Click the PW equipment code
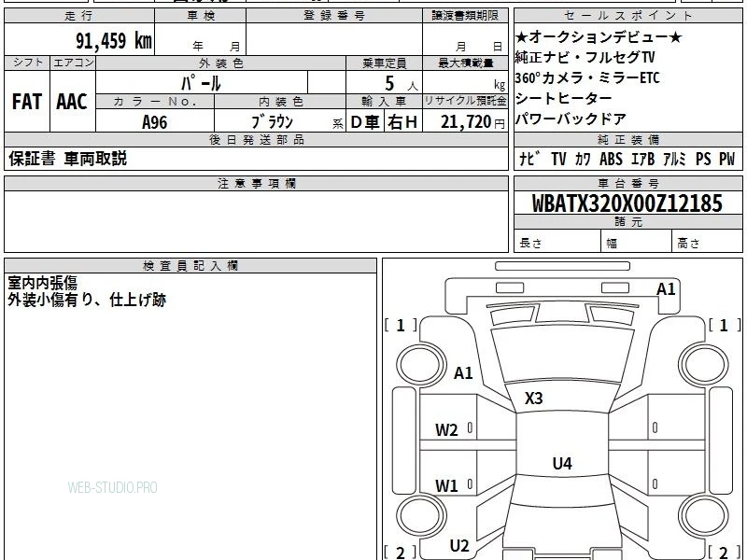Viewport: 747px width, 560px height. (x=727, y=159)
